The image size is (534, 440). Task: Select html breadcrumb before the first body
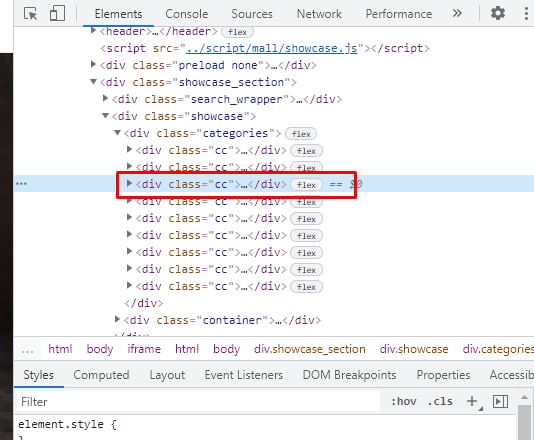[60, 349]
